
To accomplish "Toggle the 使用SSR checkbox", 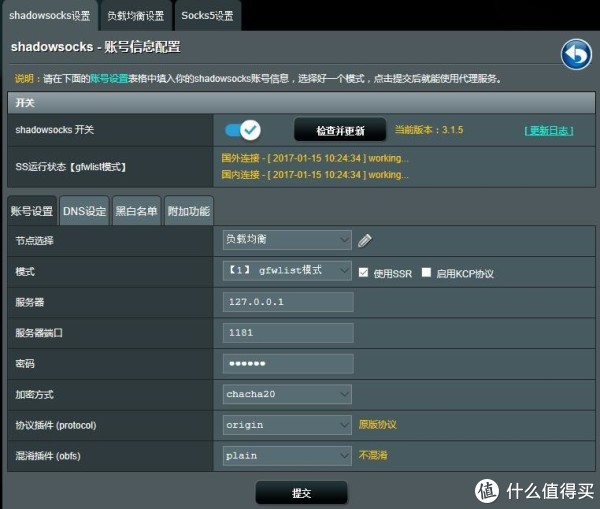I will tap(363, 272).
